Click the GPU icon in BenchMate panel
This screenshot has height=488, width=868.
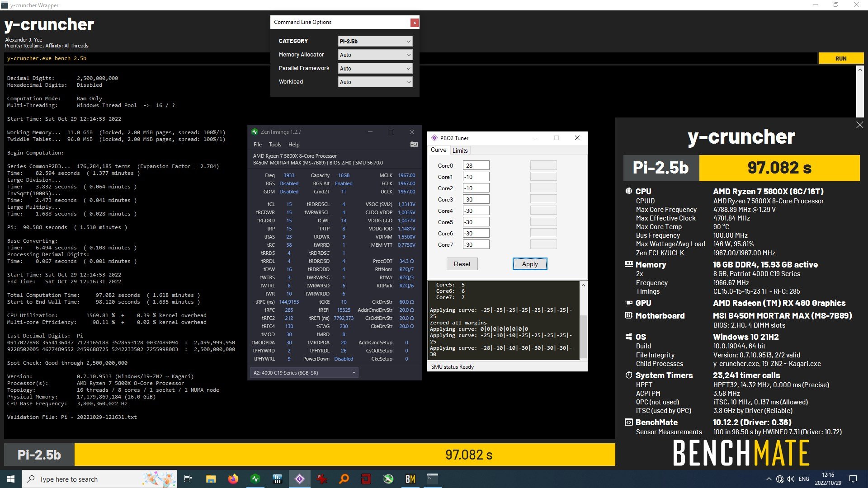[628, 303]
